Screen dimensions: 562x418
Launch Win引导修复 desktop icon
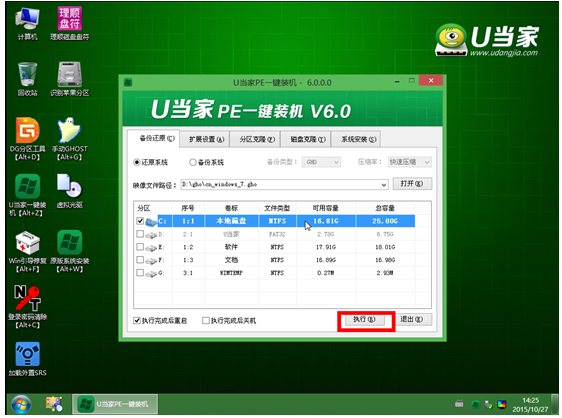(28, 252)
